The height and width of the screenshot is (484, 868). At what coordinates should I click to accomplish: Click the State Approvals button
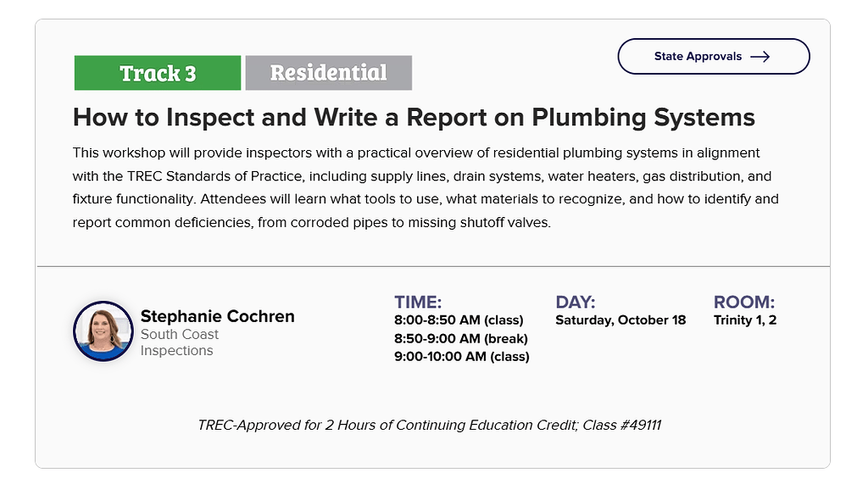click(x=713, y=57)
